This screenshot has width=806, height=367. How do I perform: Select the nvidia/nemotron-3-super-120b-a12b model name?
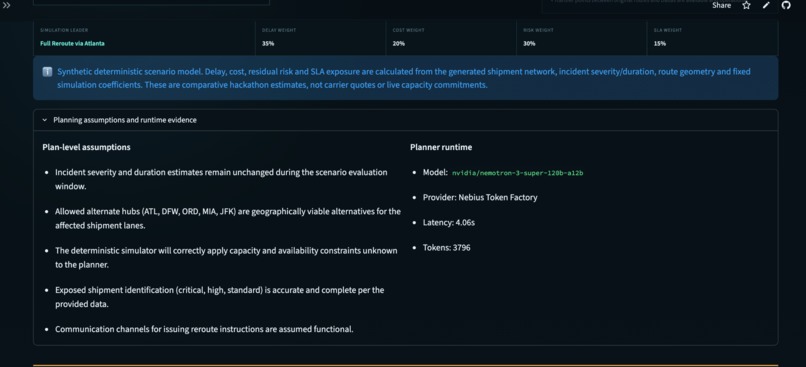(x=518, y=173)
